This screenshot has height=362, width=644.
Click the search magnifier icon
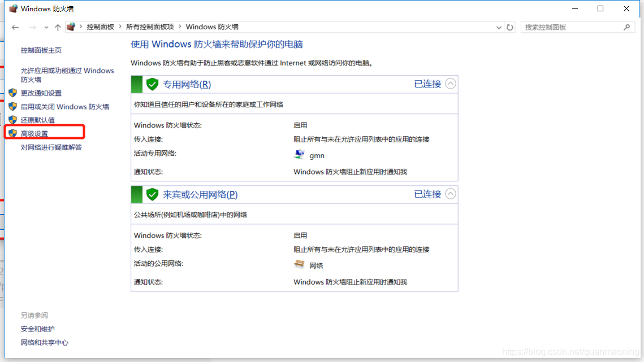coord(626,27)
